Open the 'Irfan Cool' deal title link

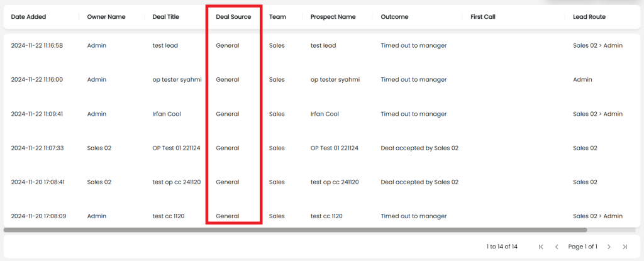167,114
